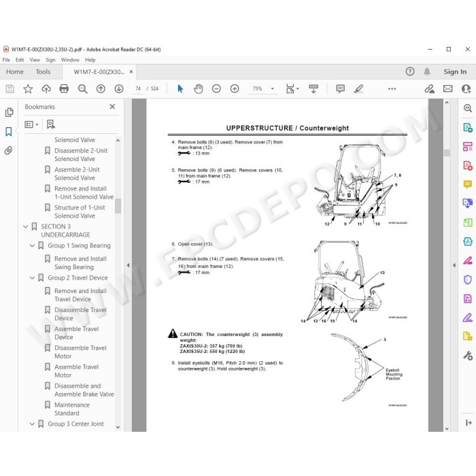Viewport: 476px width, 476px height.
Task: Show more tools with the ellipsis
Action: (392, 88)
